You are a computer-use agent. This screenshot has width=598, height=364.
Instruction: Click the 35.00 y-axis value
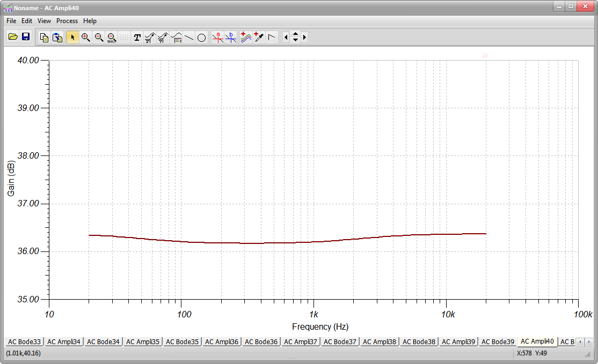28,299
